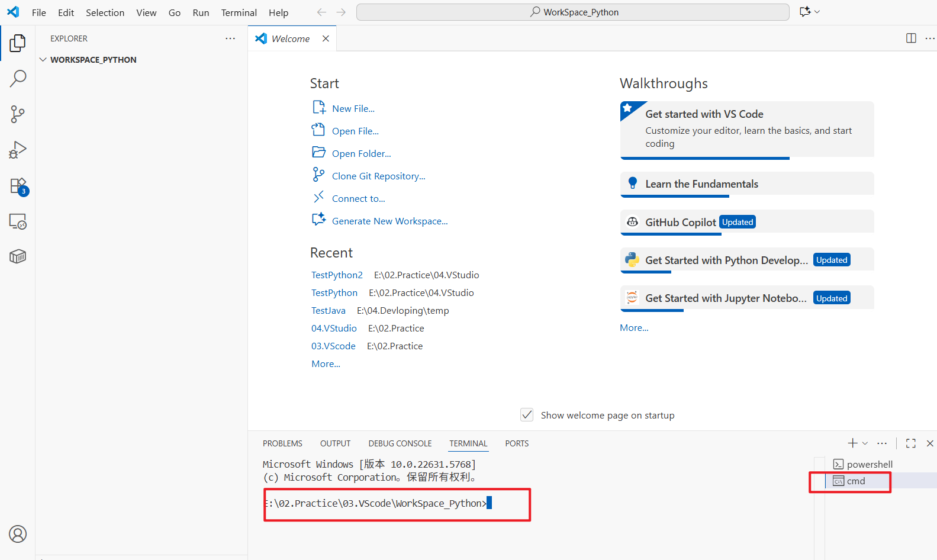Open the Selection menu
Image resolution: width=937 pixels, height=560 pixels.
pos(105,12)
